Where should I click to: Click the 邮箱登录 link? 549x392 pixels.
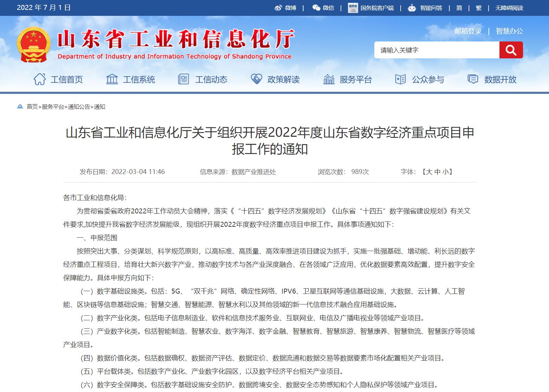coord(468,31)
